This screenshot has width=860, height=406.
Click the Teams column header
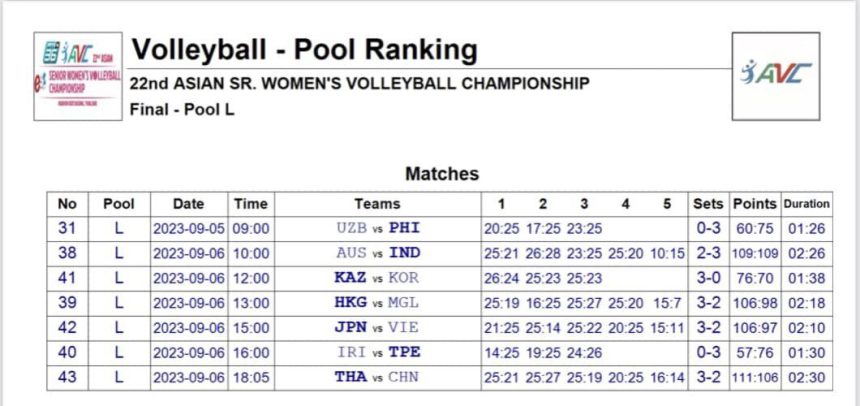click(x=377, y=204)
